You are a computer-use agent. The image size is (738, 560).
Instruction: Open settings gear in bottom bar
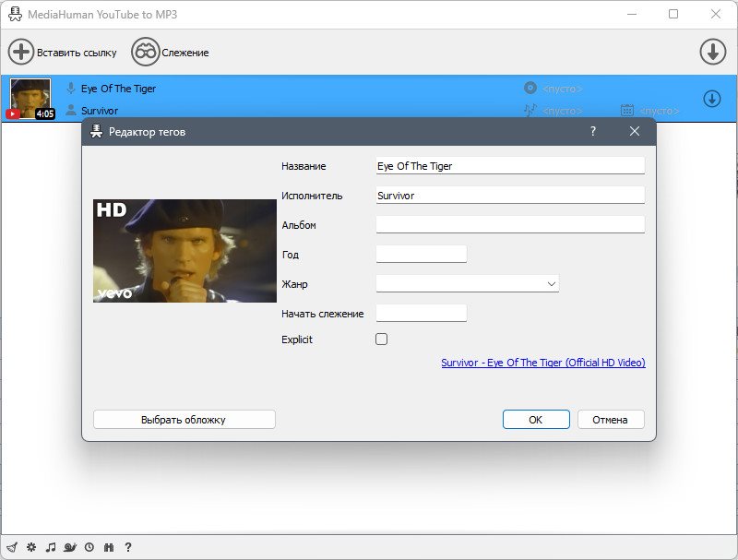pyautogui.click(x=31, y=547)
